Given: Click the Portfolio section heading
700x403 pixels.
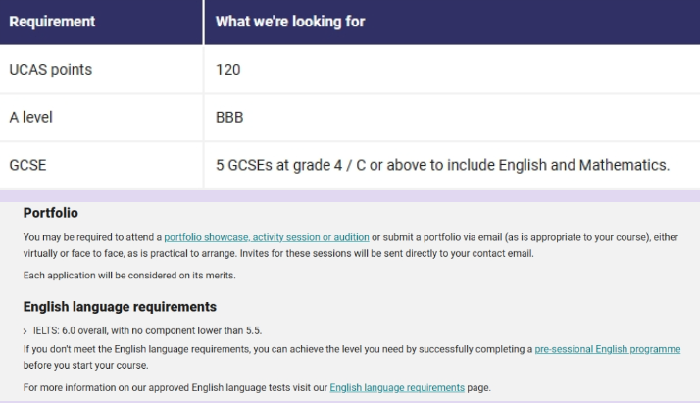Looking at the screenshot, I should coord(50,213).
